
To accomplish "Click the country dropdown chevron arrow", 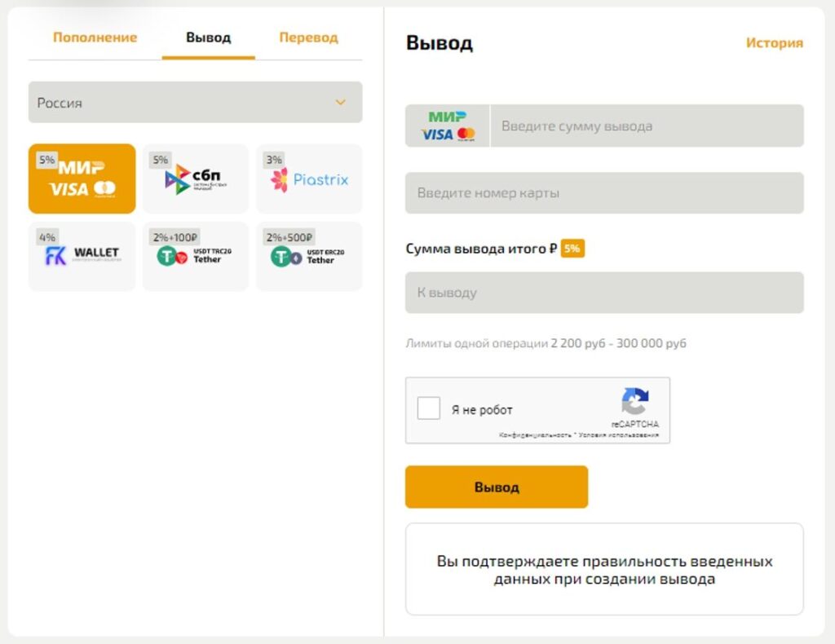I will (340, 102).
